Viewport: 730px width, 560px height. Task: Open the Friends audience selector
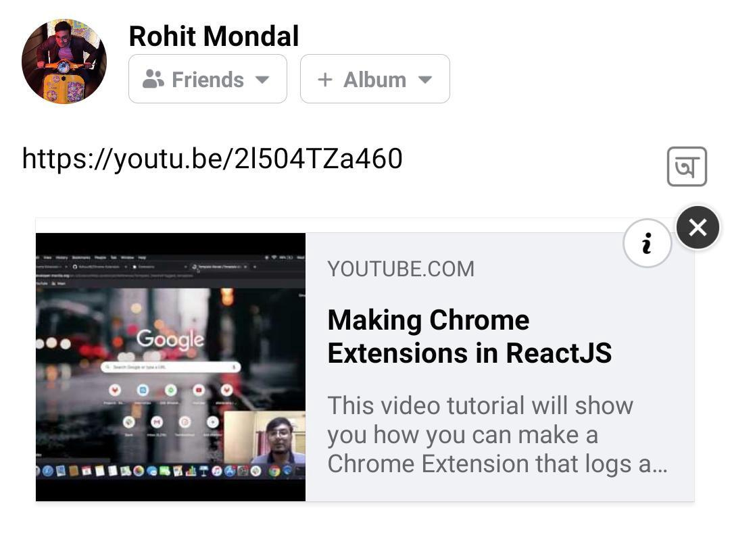[208, 79]
